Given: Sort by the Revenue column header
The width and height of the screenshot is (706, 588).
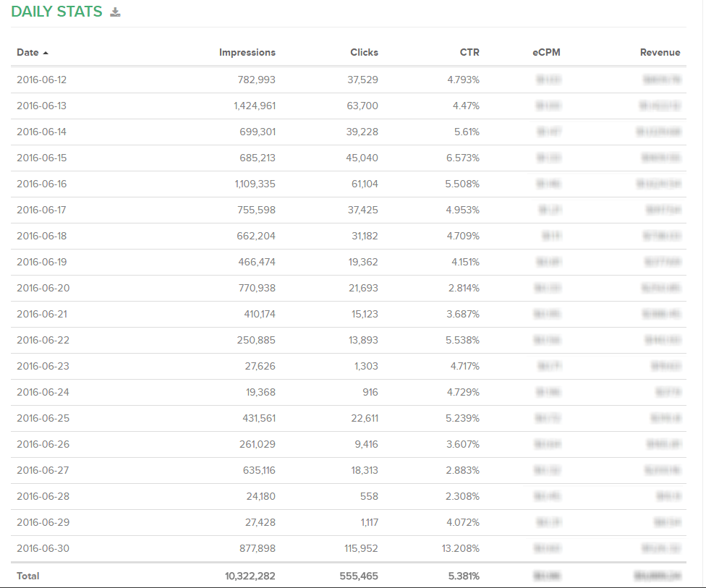Looking at the screenshot, I should coord(660,52).
